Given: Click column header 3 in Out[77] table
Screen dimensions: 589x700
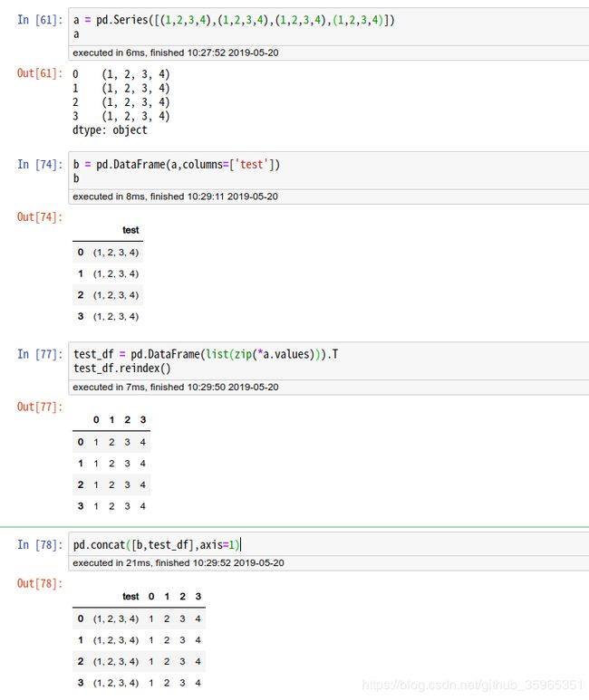Looking at the screenshot, I should [x=143, y=419].
